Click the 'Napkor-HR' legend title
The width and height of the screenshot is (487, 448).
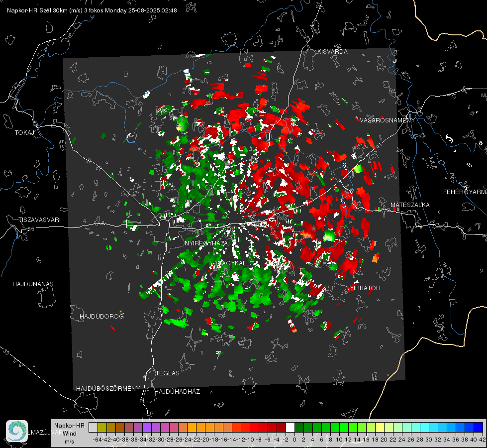[69, 425]
